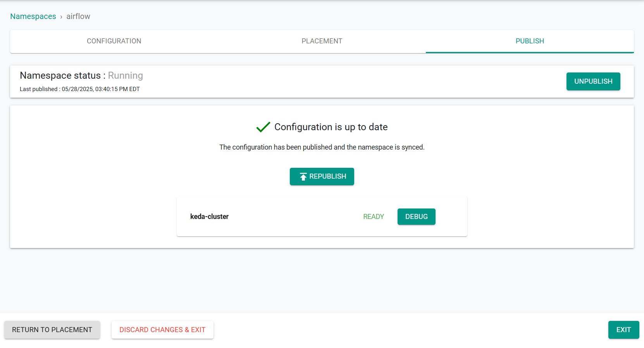The width and height of the screenshot is (644, 348).
Task: Click the READY status of keda-cluster
Action: click(x=374, y=217)
